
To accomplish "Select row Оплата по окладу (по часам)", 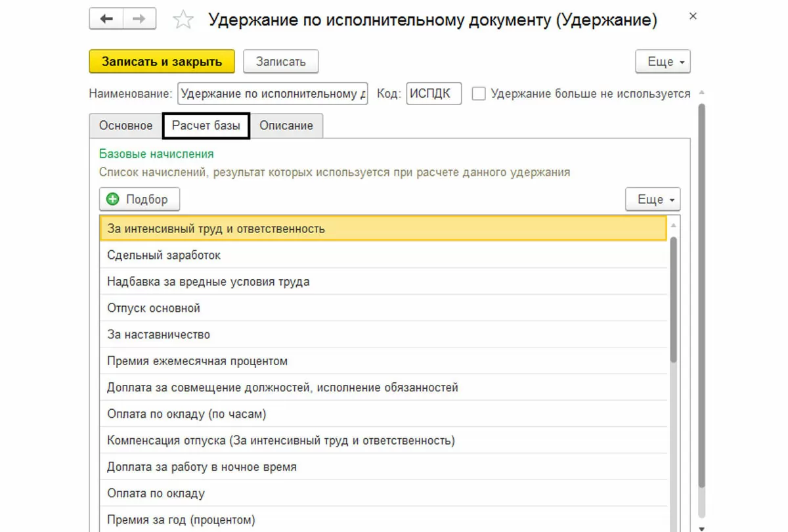I will (383, 414).
